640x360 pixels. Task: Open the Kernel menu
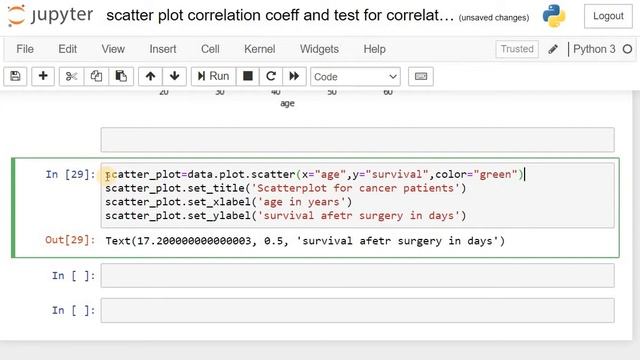tap(260, 49)
